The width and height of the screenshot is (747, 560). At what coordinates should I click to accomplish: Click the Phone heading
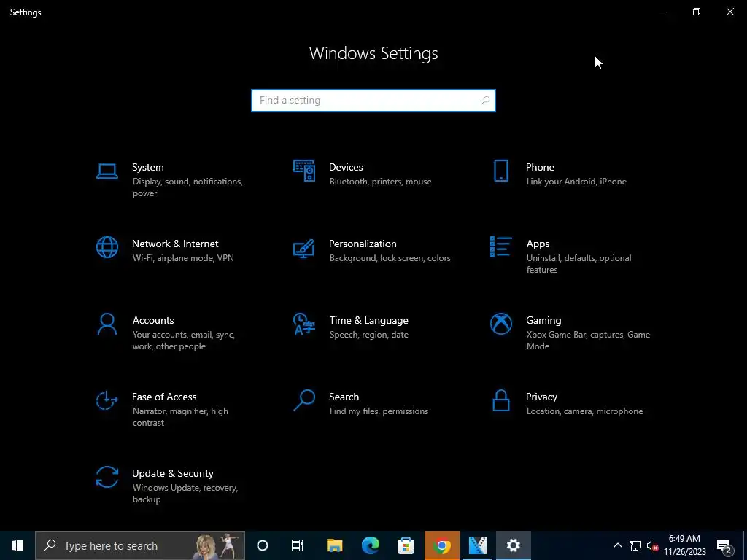tap(540, 167)
